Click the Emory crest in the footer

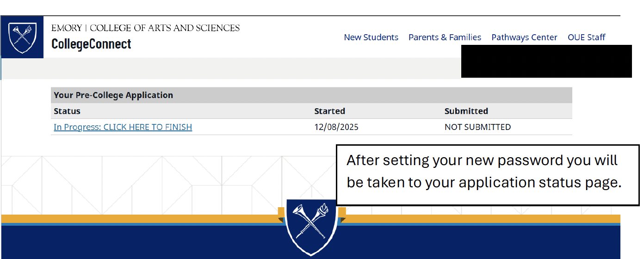coord(311,227)
